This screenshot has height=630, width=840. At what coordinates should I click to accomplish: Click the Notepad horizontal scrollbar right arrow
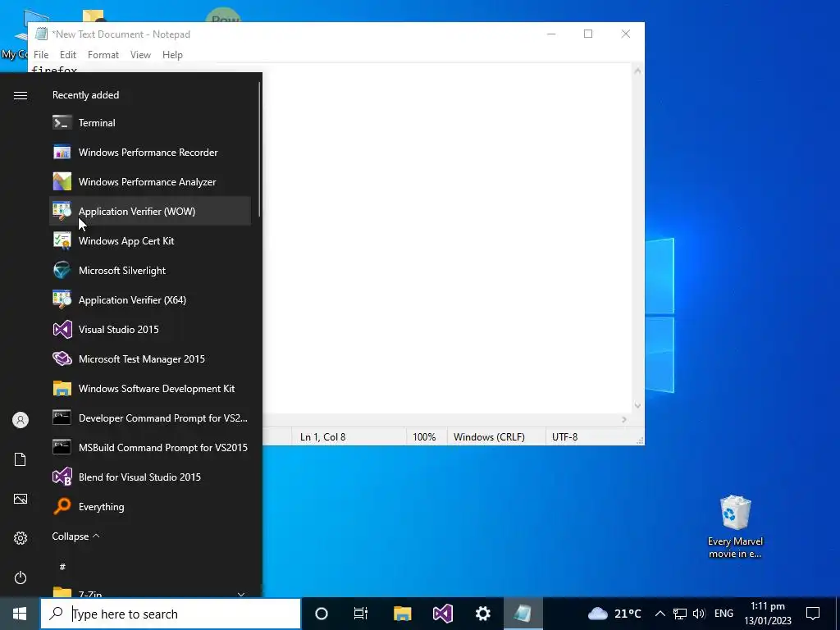(x=624, y=419)
